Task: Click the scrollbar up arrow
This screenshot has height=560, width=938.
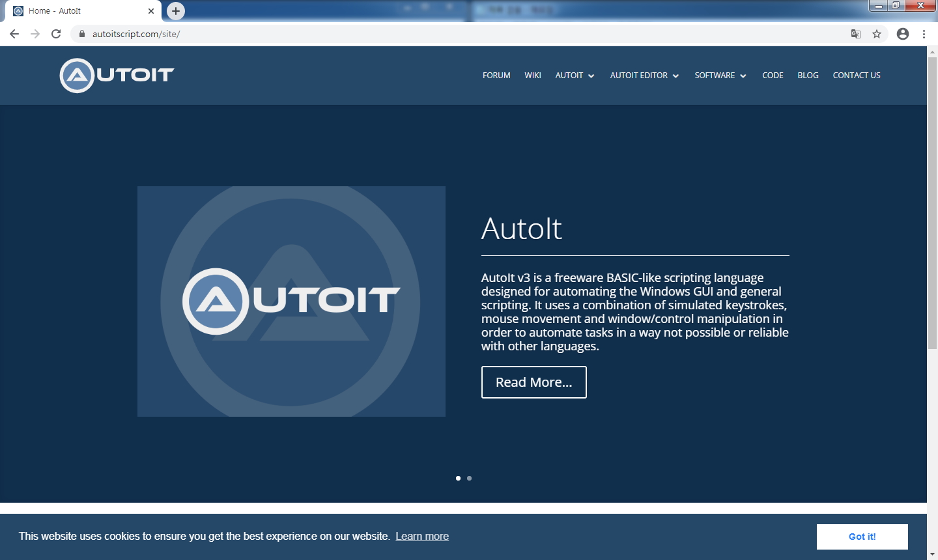Action: click(932, 51)
